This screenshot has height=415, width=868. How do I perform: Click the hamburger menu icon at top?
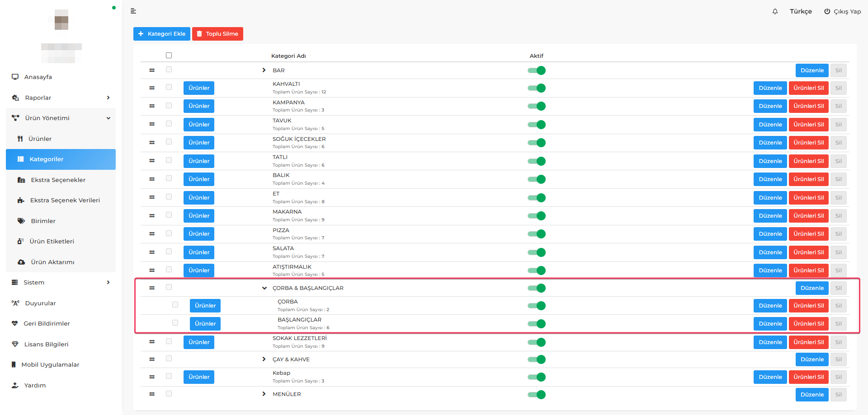click(133, 11)
